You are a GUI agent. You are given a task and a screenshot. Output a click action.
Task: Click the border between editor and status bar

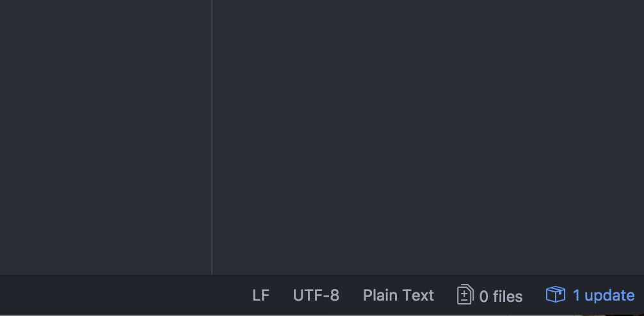pos(322,275)
